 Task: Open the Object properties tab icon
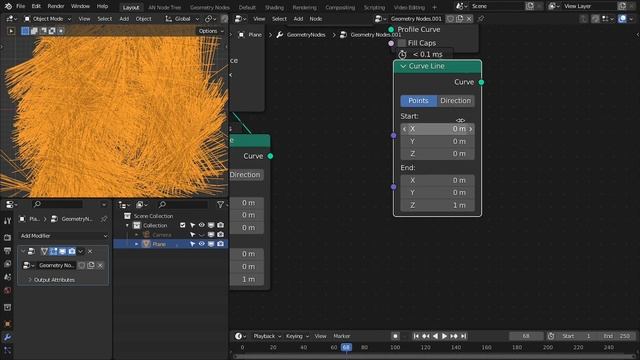pyautogui.click(x=7, y=324)
